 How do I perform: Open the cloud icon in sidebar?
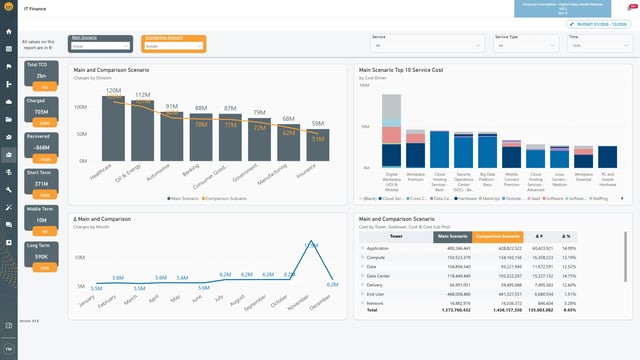click(9, 102)
